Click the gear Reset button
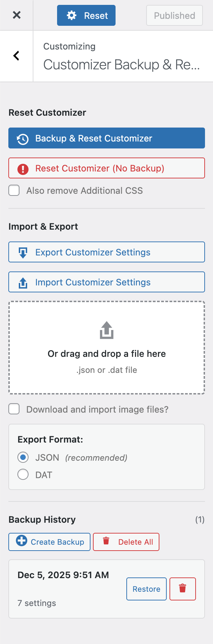Viewport: 213px width, 644px height. tap(86, 15)
